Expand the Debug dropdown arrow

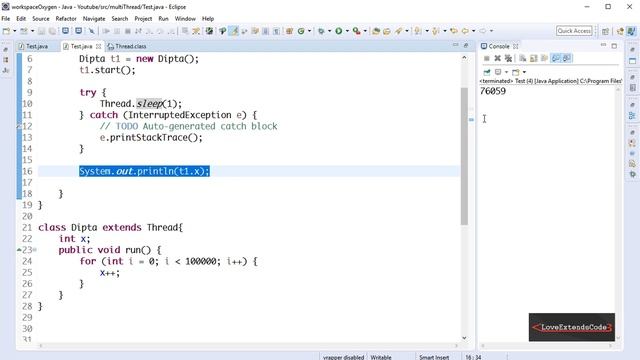329,31
